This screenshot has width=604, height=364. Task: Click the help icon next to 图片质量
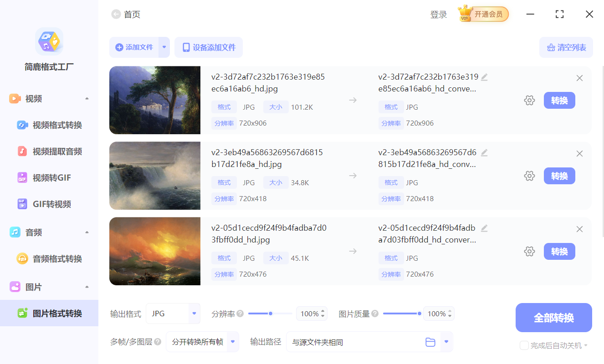(375, 313)
